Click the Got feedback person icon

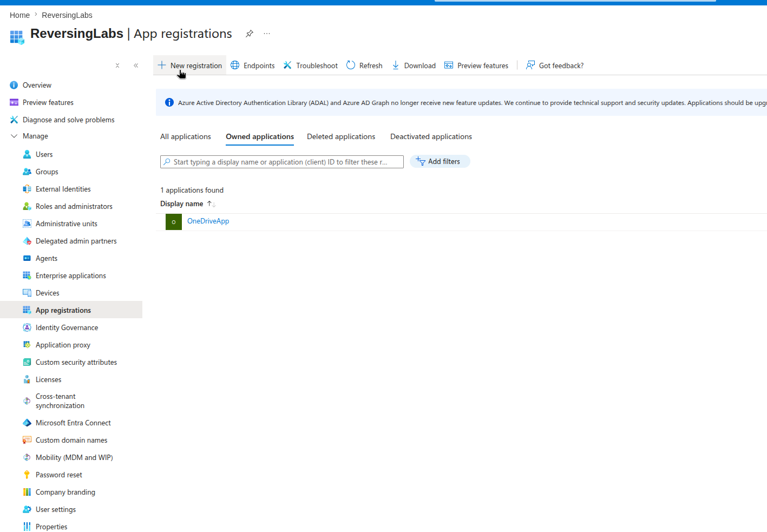[x=530, y=65]
